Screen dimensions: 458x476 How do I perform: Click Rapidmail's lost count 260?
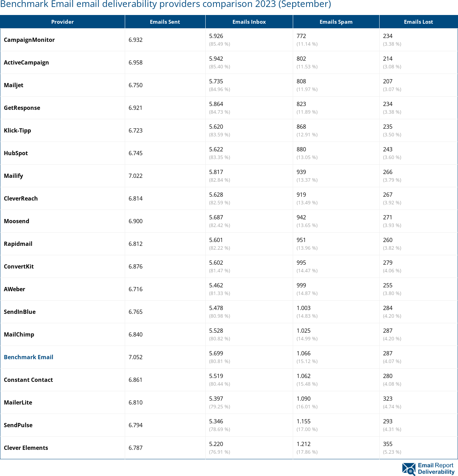(388, 240)
